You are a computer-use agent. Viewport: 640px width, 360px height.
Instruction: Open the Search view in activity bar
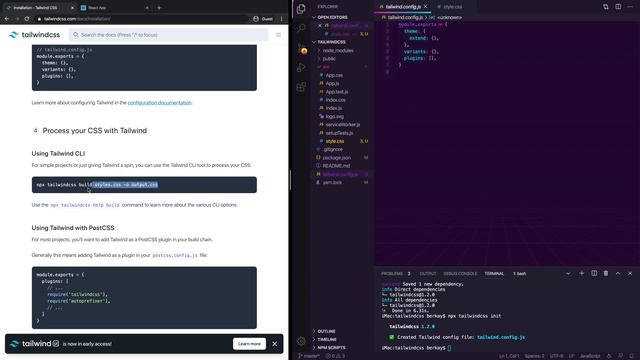(301, 28)
